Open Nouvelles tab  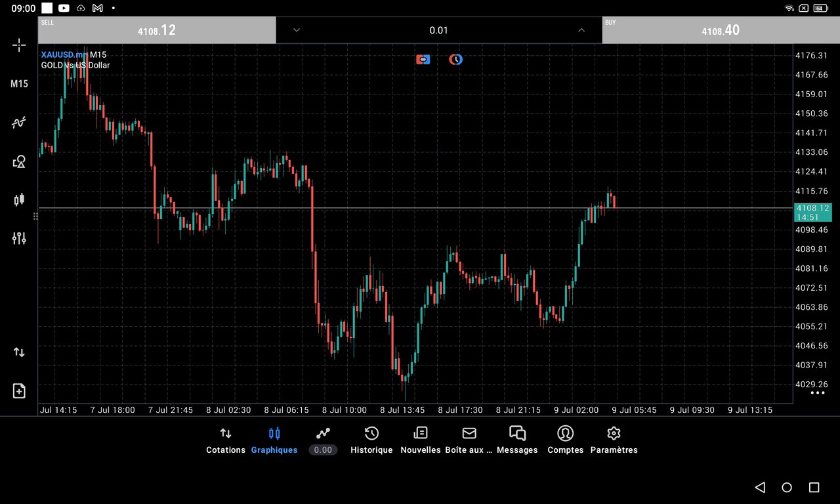point(421,440)
